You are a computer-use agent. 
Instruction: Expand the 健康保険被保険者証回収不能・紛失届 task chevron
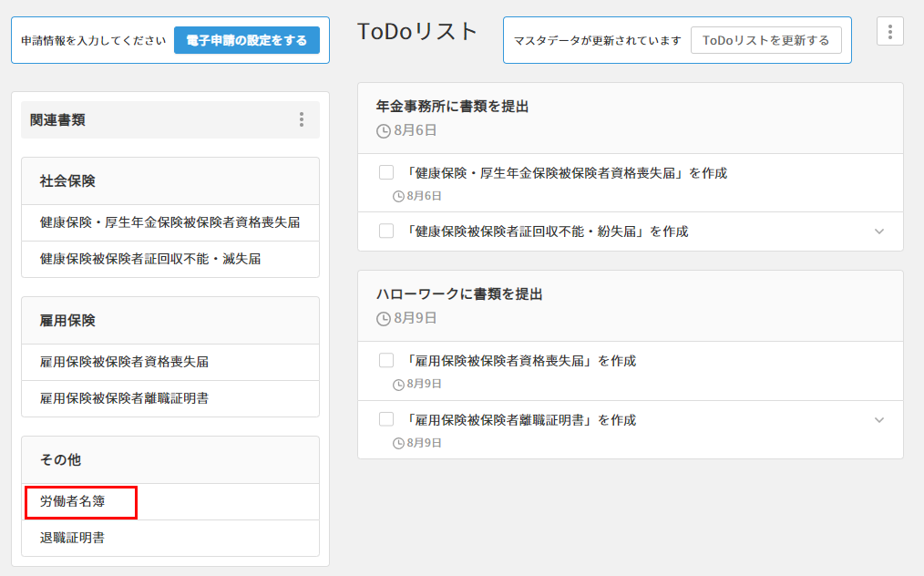879,231
